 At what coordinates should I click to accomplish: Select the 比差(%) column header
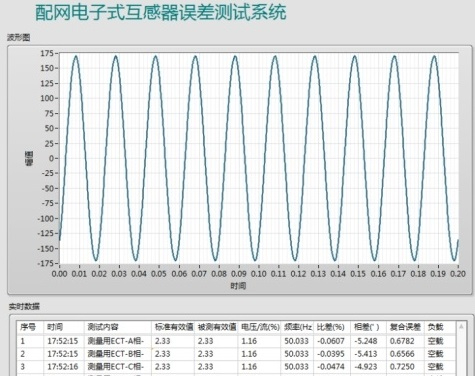[x=332, y=327]
